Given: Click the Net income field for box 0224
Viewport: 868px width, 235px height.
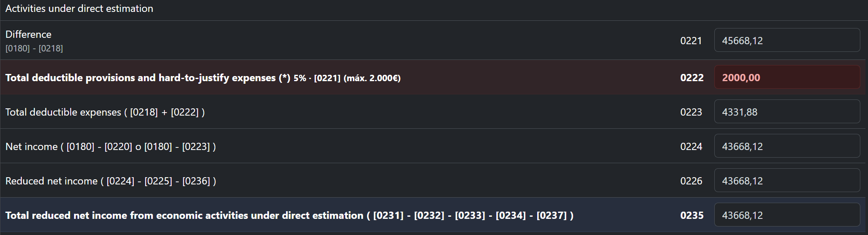Looking at the screenshot, I should tap(787, 146).
